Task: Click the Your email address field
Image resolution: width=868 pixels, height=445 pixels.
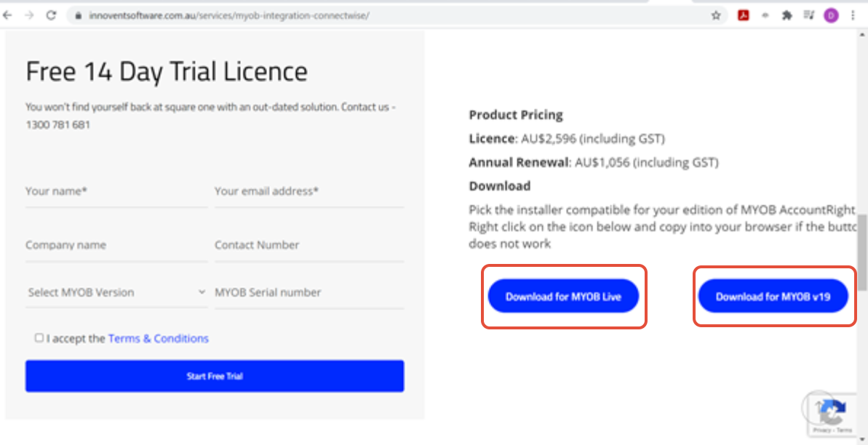Action: point(309,191)
